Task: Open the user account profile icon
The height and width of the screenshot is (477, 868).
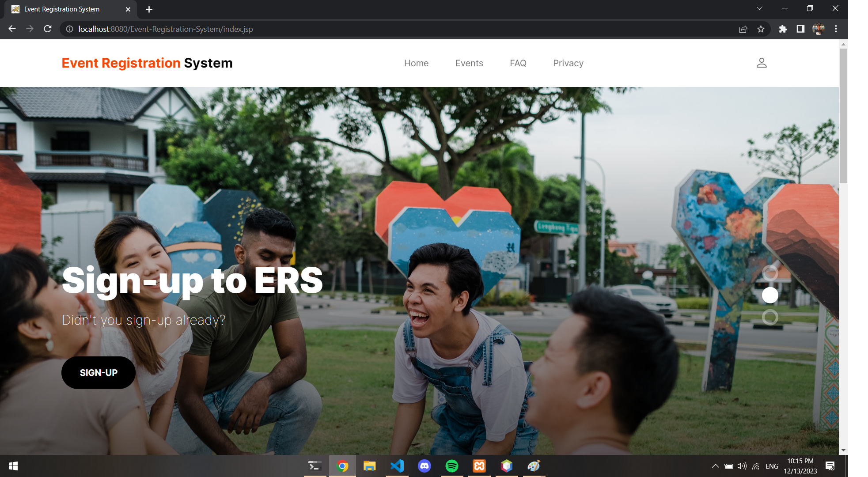Action: coord(761,63)
